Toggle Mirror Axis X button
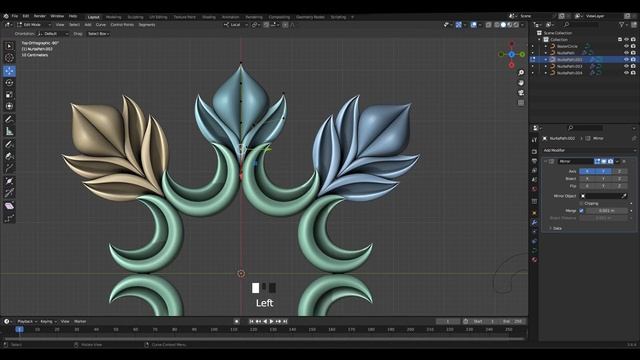This screenshot has width=640, height=360. (x=587, y=171)
